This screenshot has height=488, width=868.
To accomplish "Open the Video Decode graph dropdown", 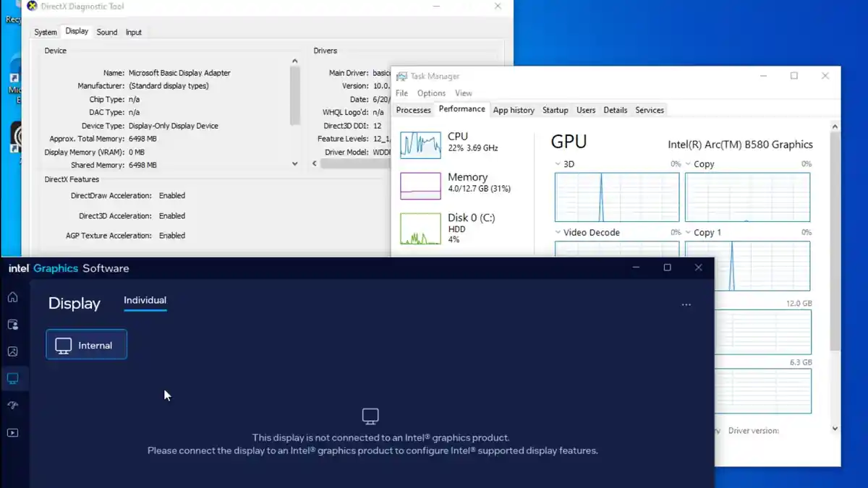I will [558, 233].
